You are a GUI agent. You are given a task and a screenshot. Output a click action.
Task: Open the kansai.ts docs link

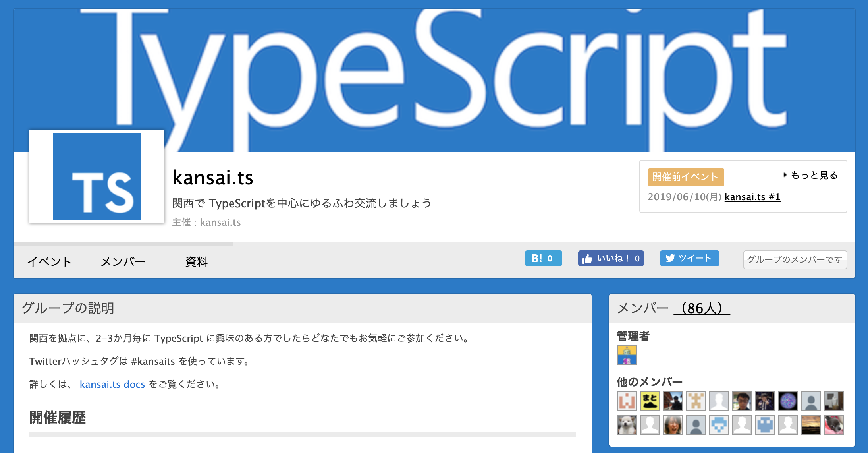pos(112,384)
